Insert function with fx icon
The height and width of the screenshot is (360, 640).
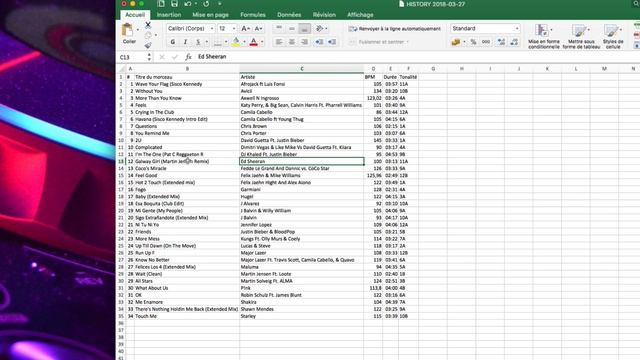click(188, 57)
